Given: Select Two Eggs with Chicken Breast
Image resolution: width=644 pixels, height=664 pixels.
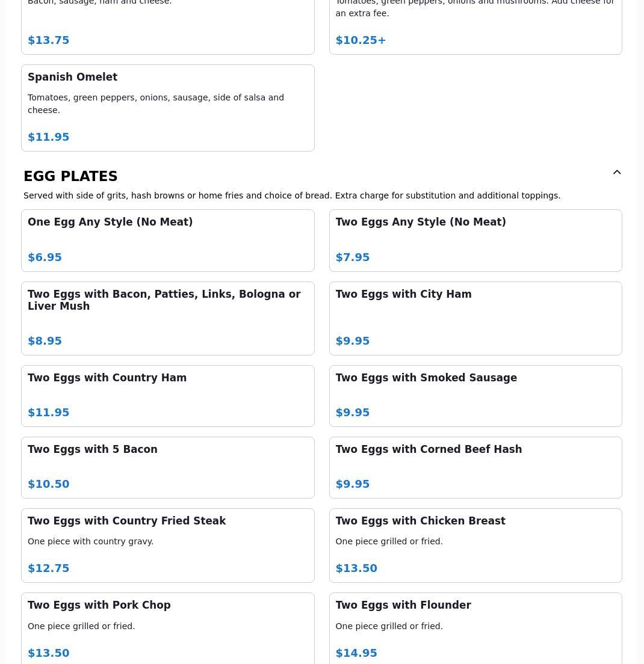Looking at the screenshot, I should [475, 545].
